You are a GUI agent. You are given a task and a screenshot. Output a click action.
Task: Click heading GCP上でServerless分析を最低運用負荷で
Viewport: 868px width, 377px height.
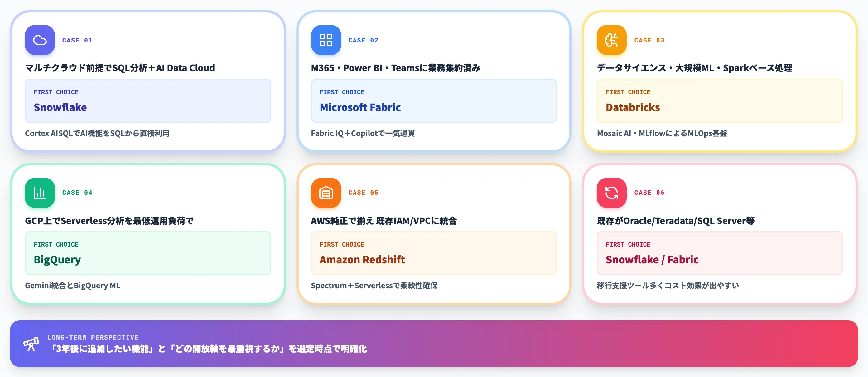coord(109,221)
